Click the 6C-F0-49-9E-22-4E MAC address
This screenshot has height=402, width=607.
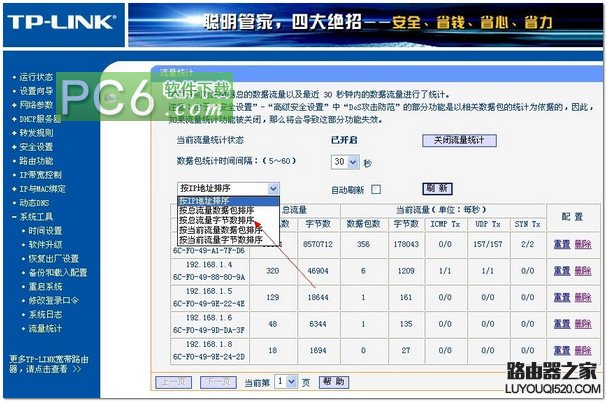(x=209, y=304)
